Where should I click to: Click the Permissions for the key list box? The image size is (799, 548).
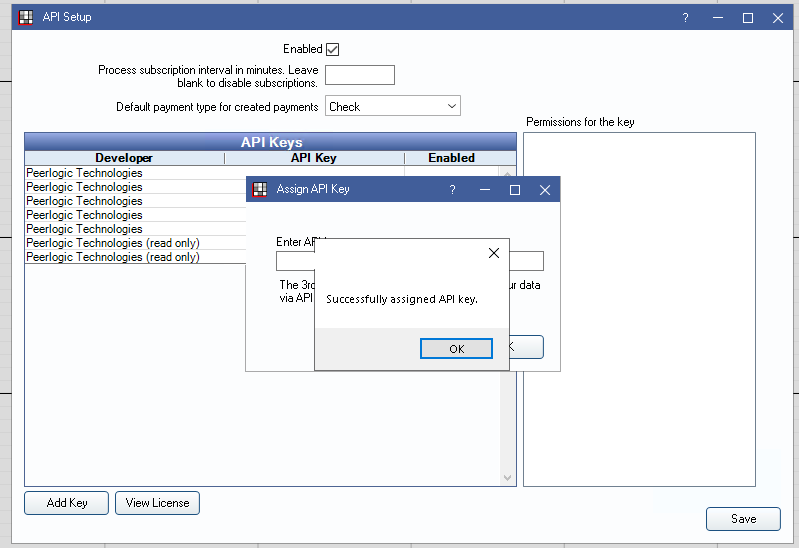tap(639, 309)
